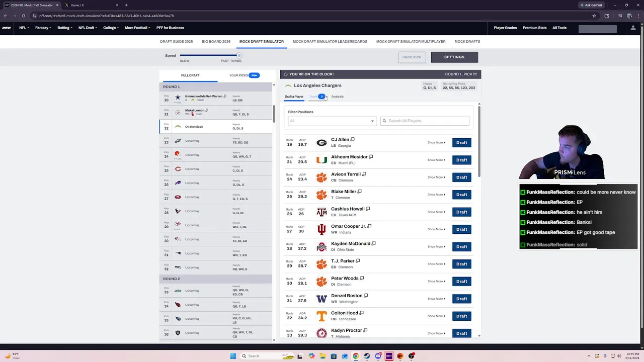The width and height of the screenshot is (644, 362).
Task: Expand the More Football header menu
Action: [x=138, y=28]
